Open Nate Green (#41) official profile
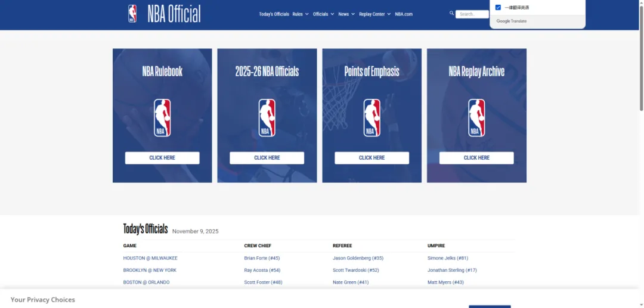Viewport: 644px width, 308px height. 351,282
